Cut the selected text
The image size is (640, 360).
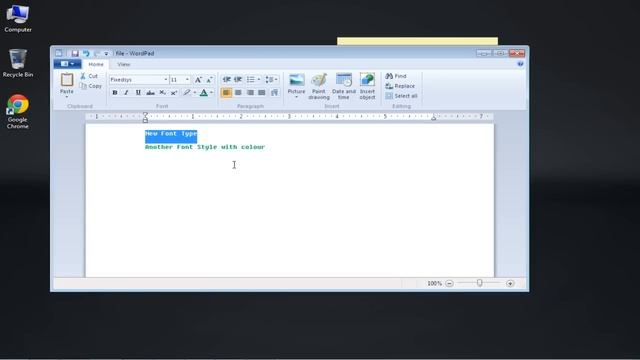tap(89, 76)
